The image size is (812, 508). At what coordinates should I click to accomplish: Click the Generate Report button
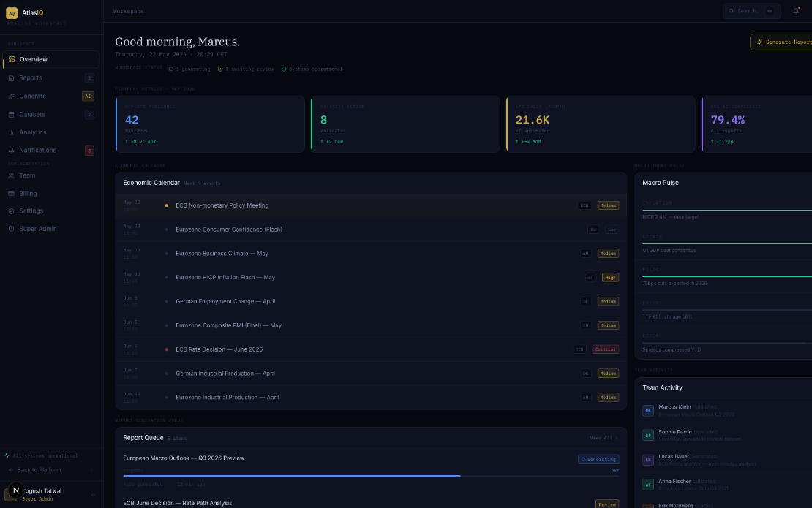(x=781, y=42)
